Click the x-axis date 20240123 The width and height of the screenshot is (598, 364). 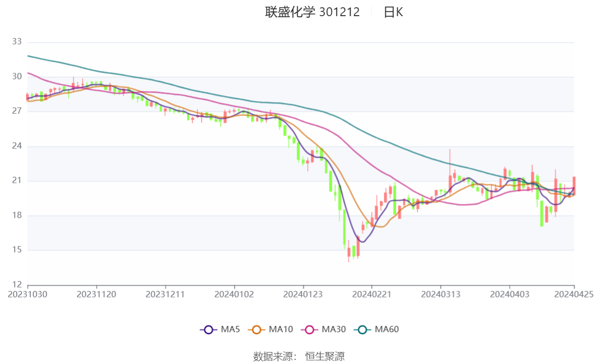pyautogui.click(x=303, y=295)
